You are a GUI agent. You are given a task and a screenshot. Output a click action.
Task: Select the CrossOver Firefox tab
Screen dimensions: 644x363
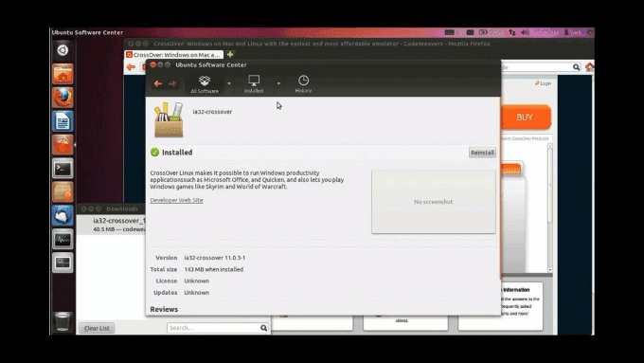(174, 55)
